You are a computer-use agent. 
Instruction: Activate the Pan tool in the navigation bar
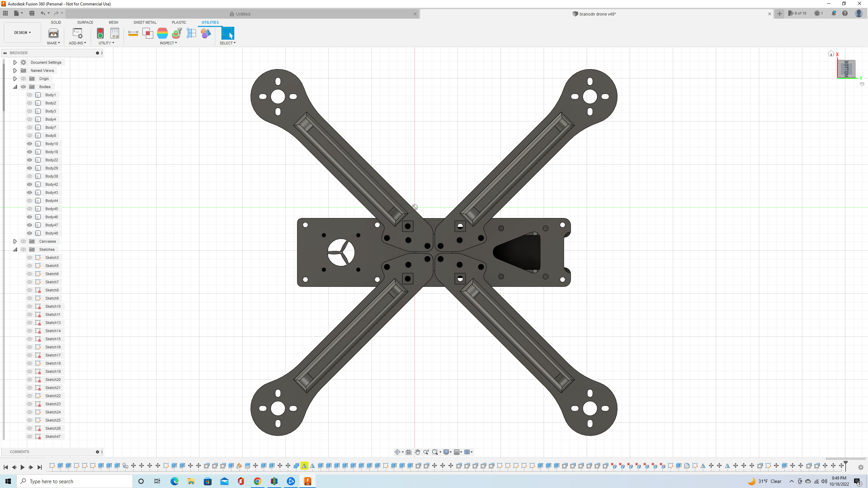[x=418, y=452]
